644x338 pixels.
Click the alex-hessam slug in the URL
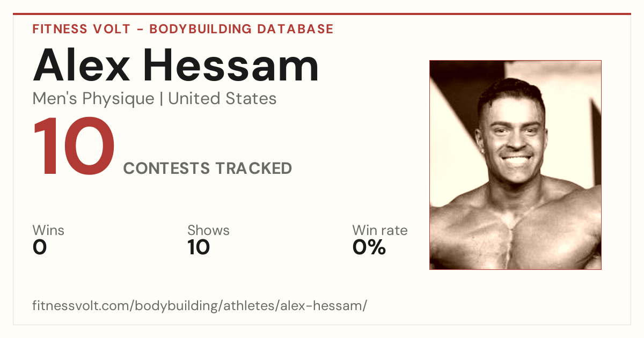tap(326, 306)
